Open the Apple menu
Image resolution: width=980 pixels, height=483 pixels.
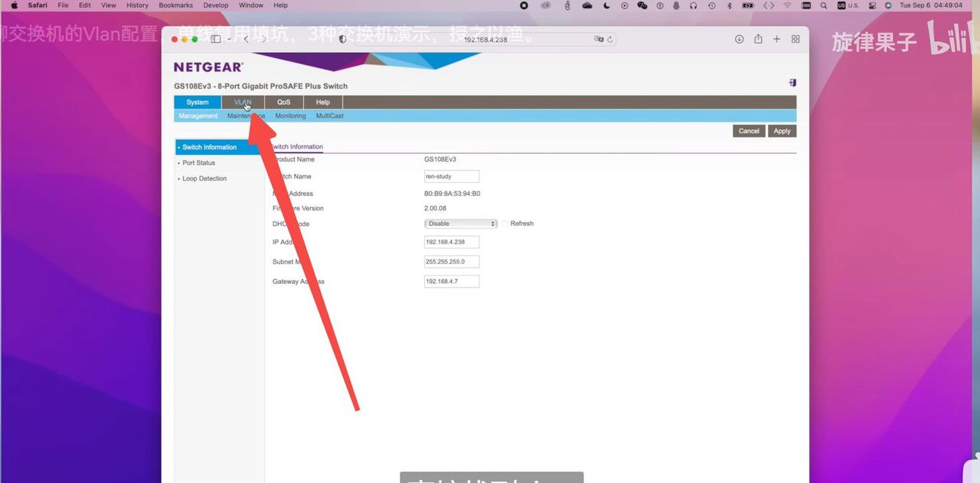[x=14, y=5]
